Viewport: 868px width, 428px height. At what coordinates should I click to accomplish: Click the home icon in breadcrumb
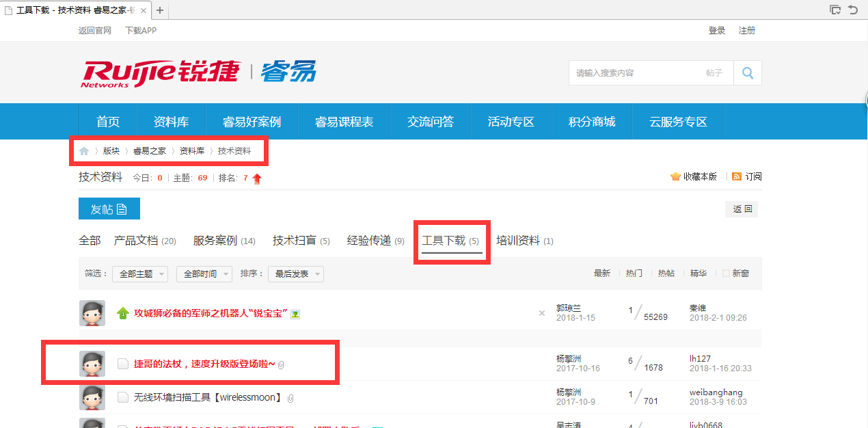(84, 151)
